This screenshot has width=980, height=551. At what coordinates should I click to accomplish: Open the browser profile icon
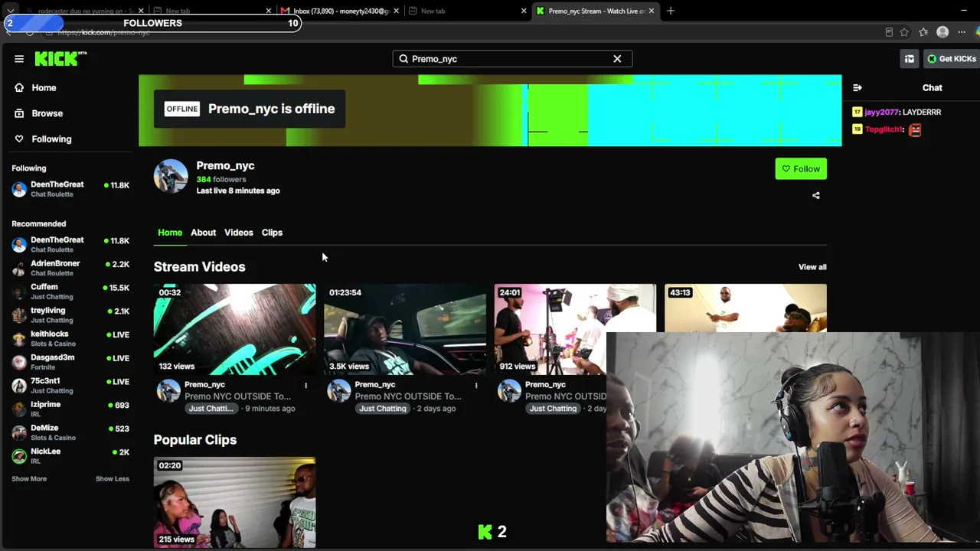pos(942,32)
